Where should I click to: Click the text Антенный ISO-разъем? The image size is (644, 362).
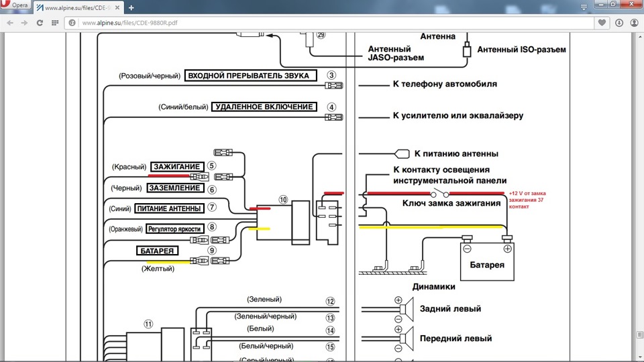tap(522, 50)
